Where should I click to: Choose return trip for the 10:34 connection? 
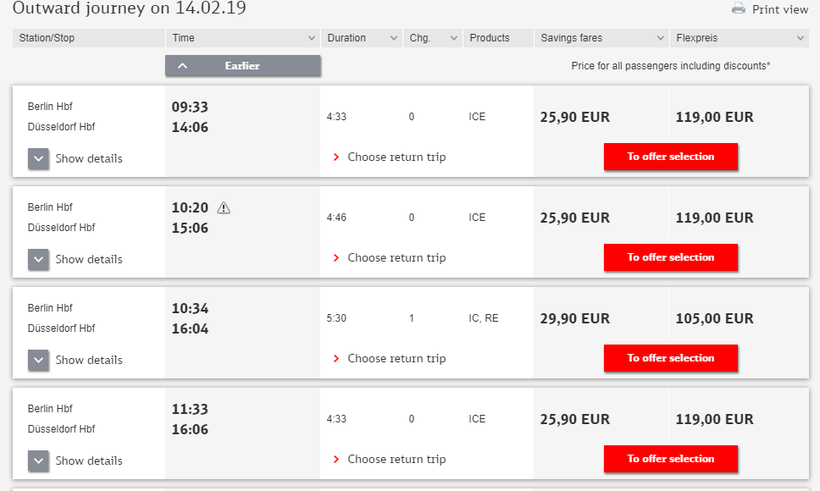[396, 358]
